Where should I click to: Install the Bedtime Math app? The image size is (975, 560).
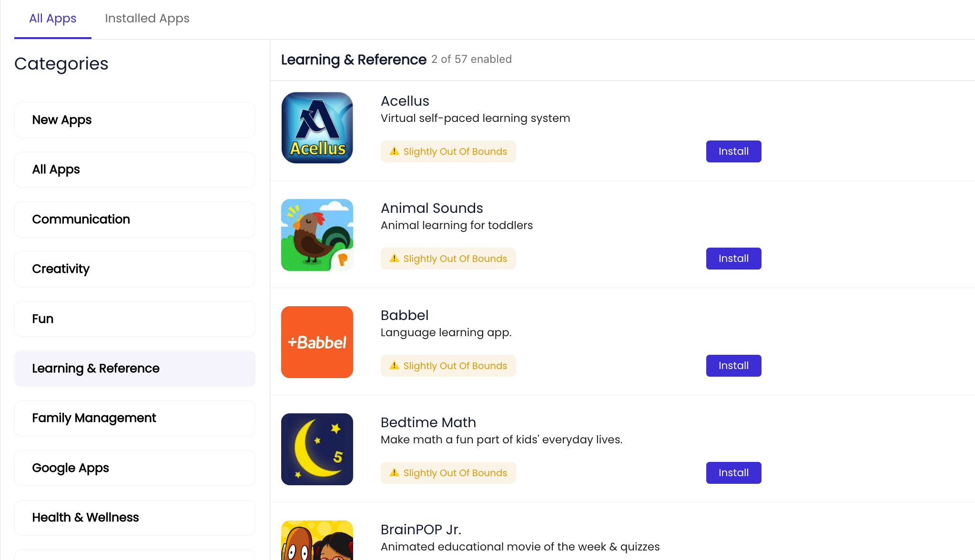733,473
